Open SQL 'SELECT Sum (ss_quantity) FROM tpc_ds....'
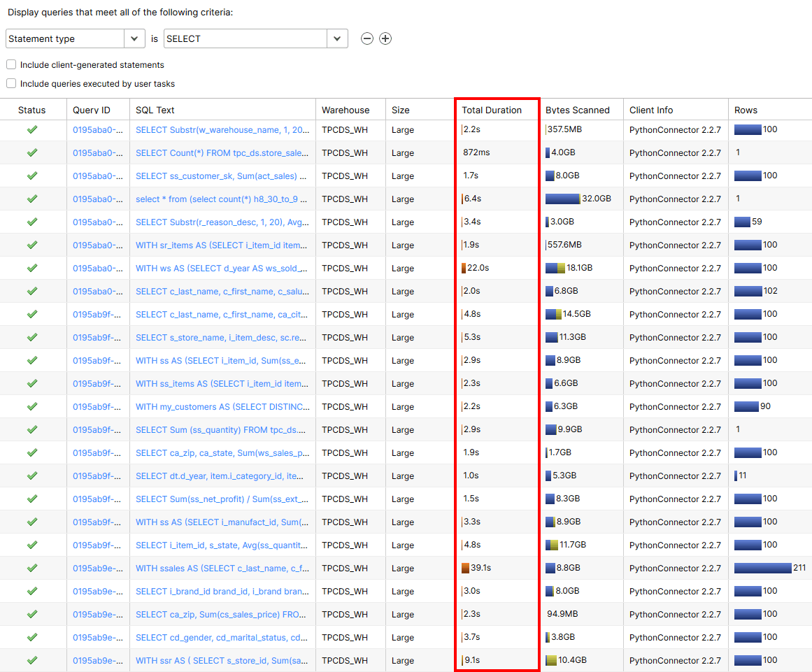The width and height of the screenshot is (812, 672). (x=220, y=430)
